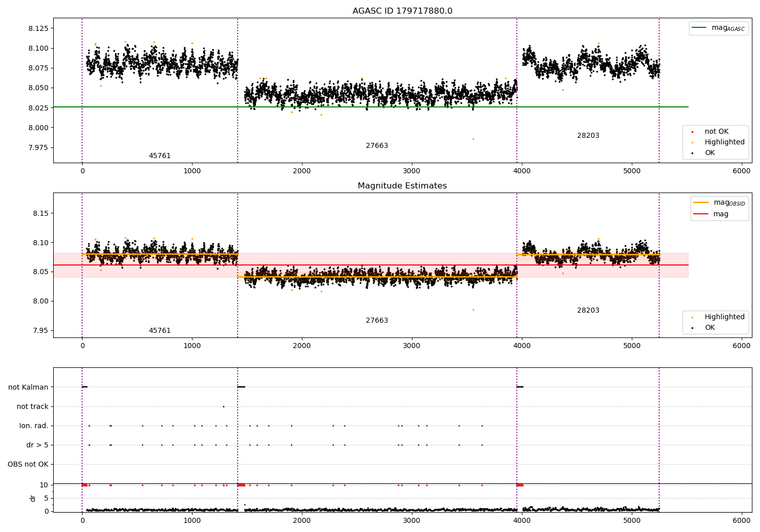Click the 'Ion. rad.' row label
Viewport: 760px width, 532px height.
coord(34,426)
